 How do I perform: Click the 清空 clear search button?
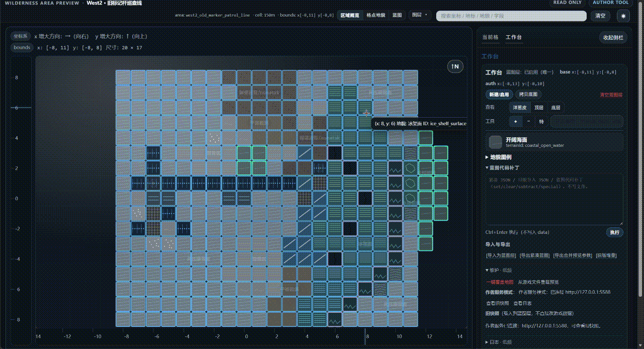coord(601,16)
